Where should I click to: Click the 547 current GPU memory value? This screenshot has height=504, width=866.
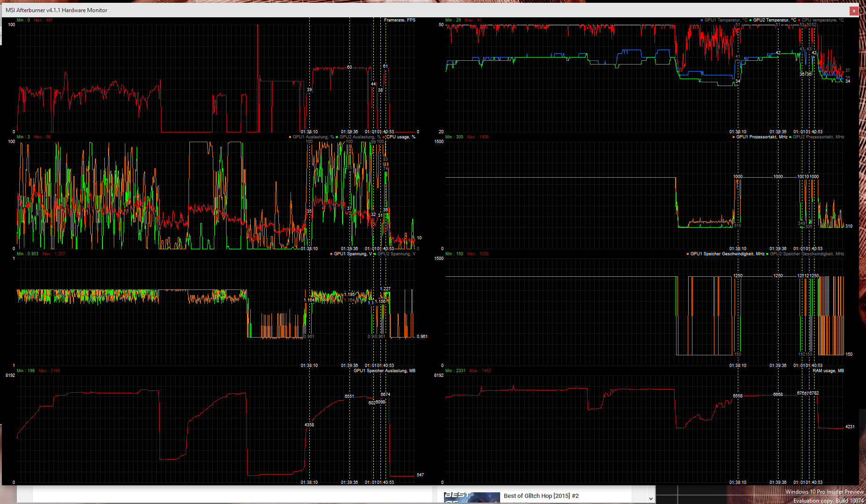[420, 475]
